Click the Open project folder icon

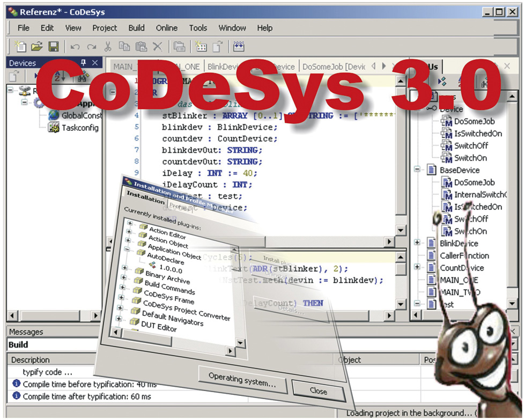(x=37, y=46)
